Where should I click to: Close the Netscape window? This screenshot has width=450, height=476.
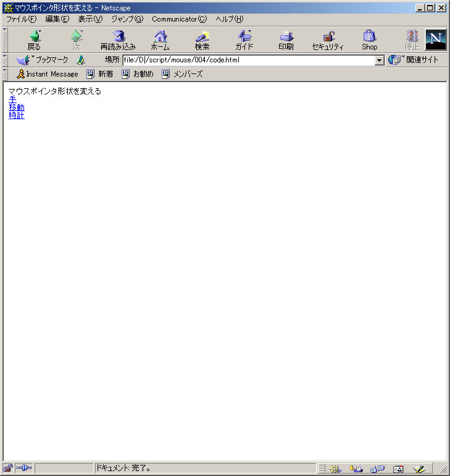point(441,8)
